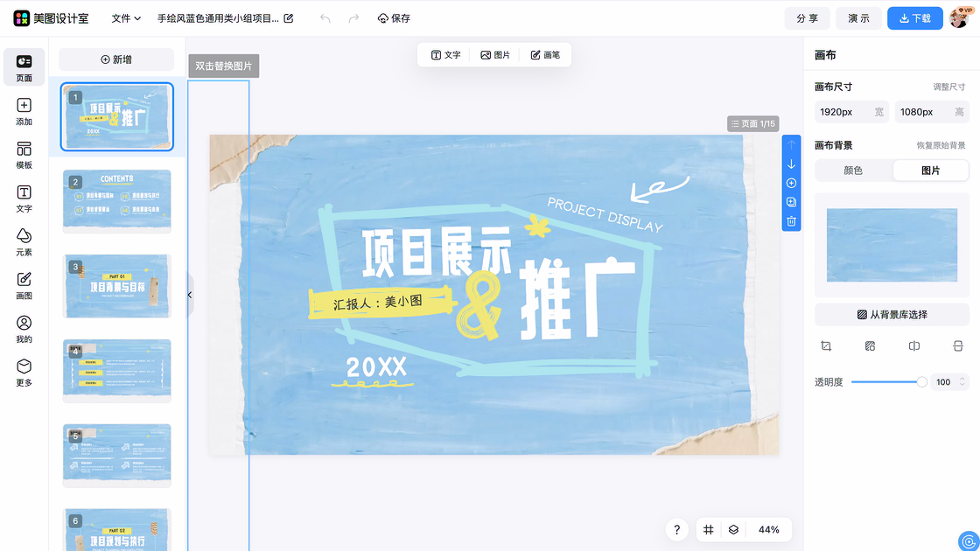Move page down with arrow icon
Image resolution: width=980 pixels, height=551 pixels.
(791, 164)
